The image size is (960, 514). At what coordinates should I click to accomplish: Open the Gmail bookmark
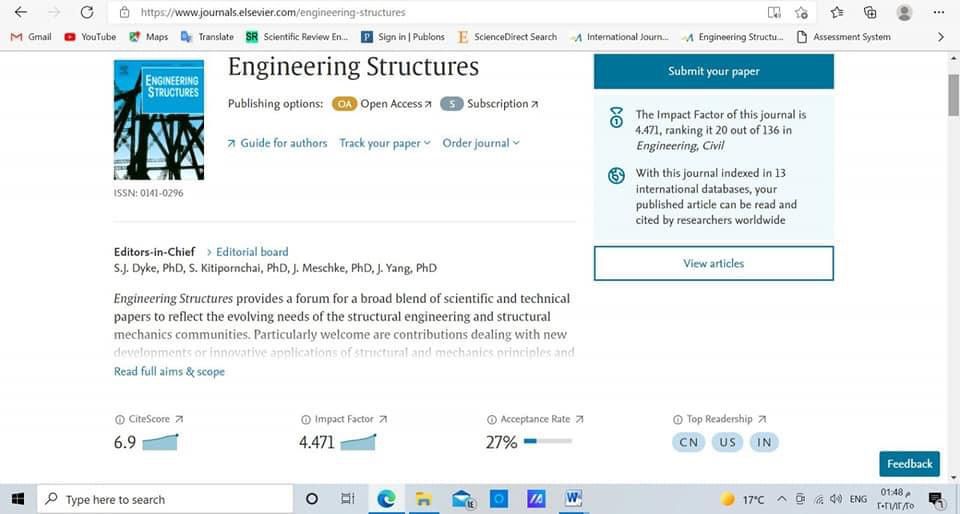[x=31, y=37]
